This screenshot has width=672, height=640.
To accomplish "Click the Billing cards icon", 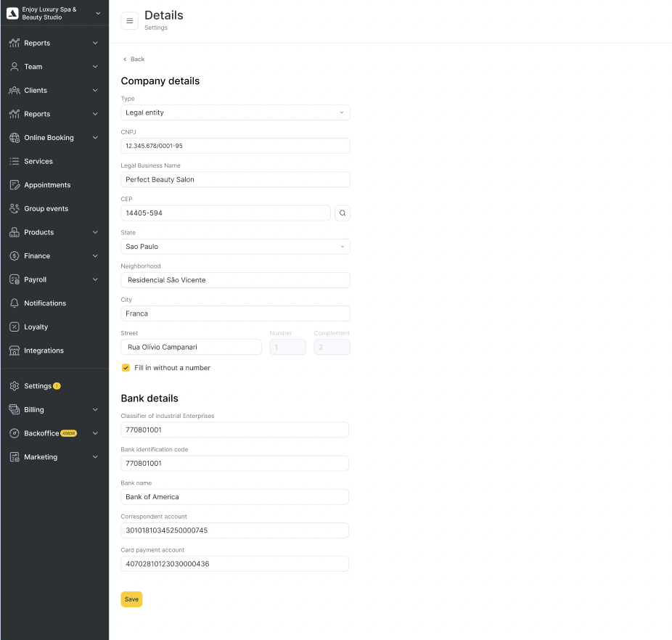I will pos(14,409).
